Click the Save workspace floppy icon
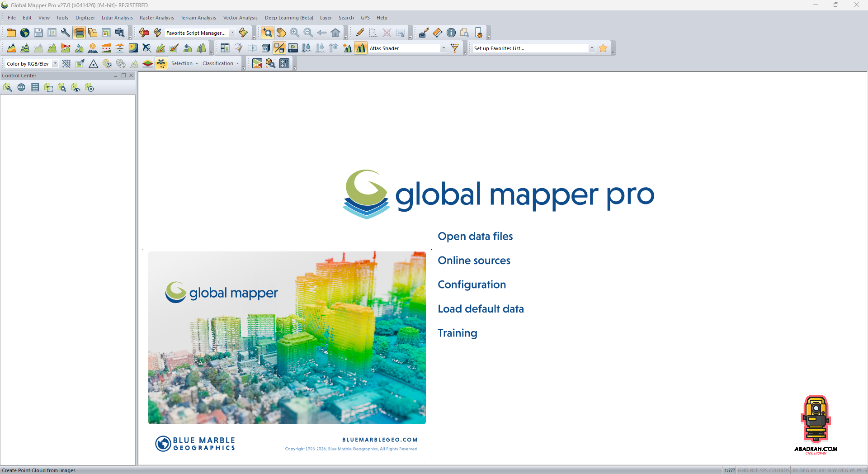The height and width of the screenshot is (474, 868). point(38,33)
